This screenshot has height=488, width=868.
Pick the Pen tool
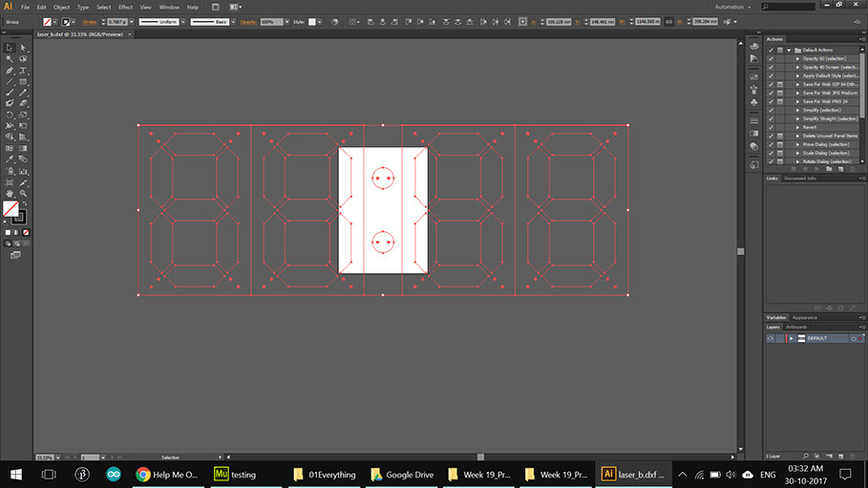click(10, 71)
